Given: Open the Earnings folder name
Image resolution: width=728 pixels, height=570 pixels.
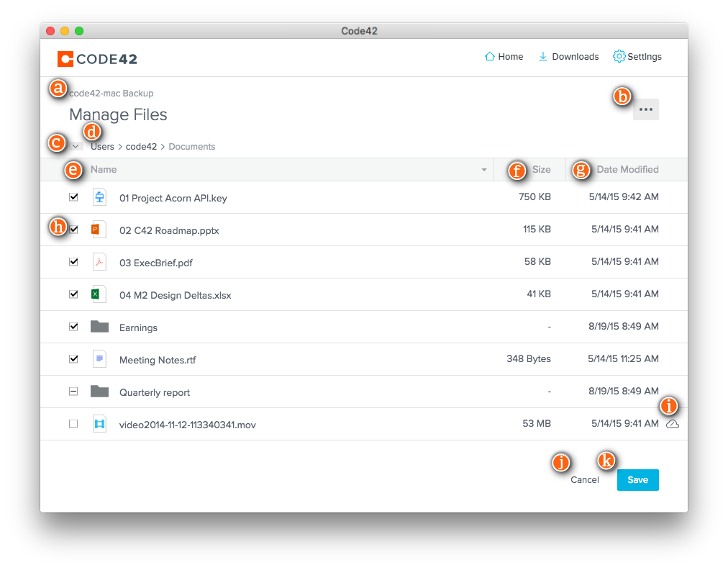Looking at the screenshot, I should point(138,328).
